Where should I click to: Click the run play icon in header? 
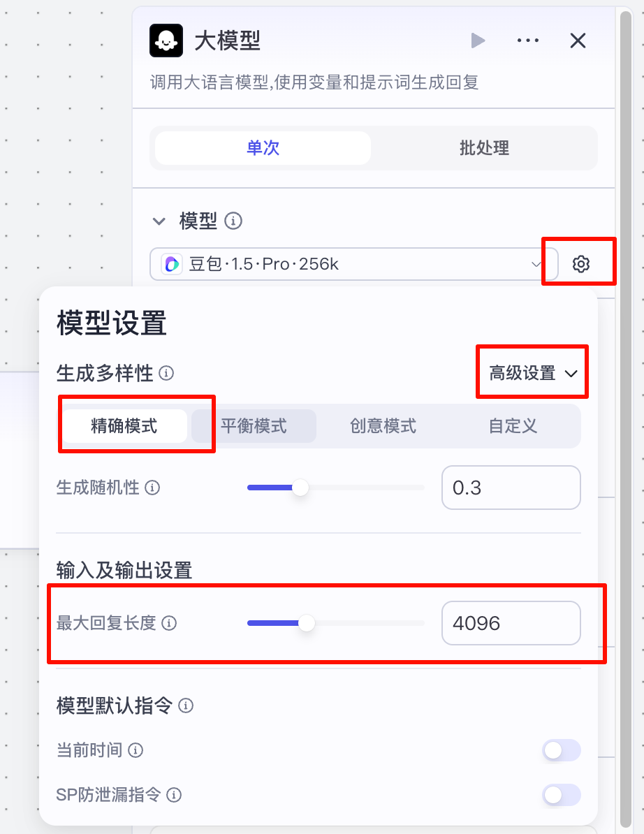coord(478,41)
